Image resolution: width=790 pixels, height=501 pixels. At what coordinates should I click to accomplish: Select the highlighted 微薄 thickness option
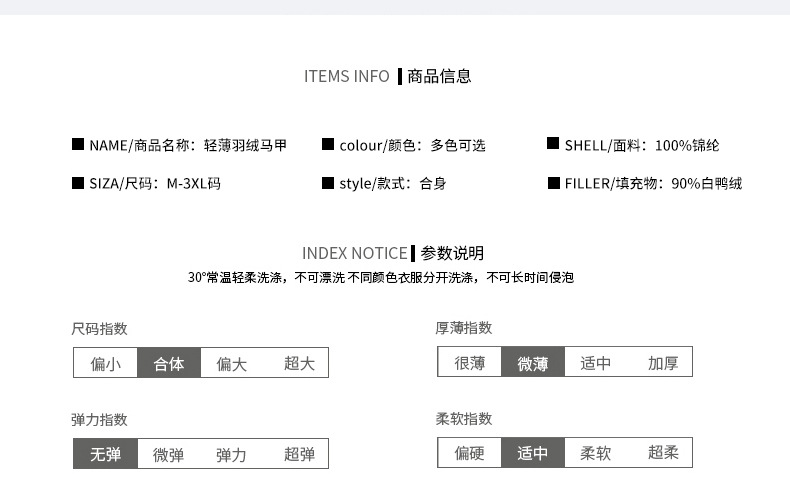533,362
